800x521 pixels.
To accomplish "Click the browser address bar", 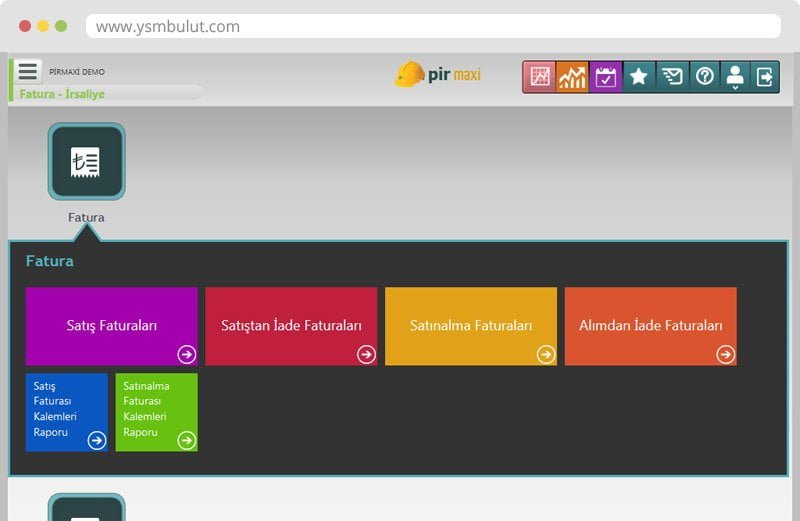I will coord(432,26).
